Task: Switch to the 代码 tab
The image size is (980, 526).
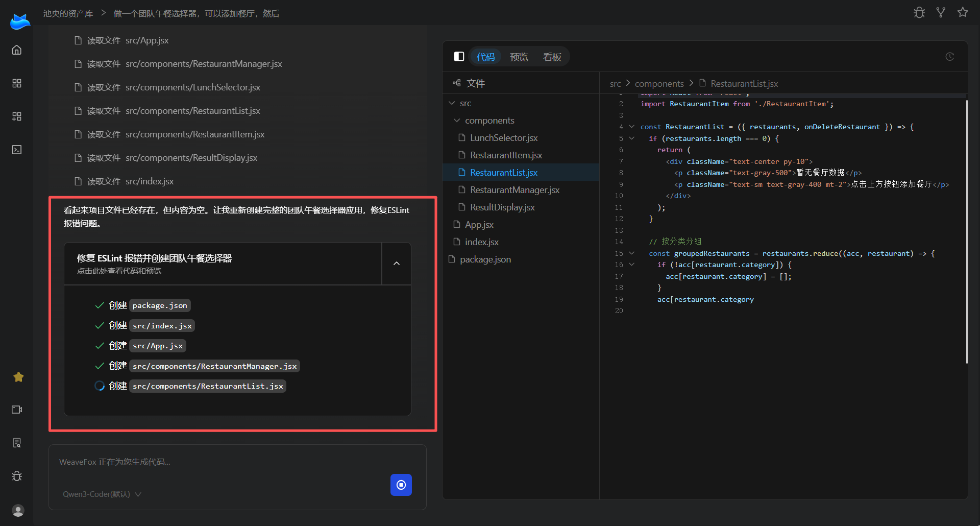Action: 485,57
